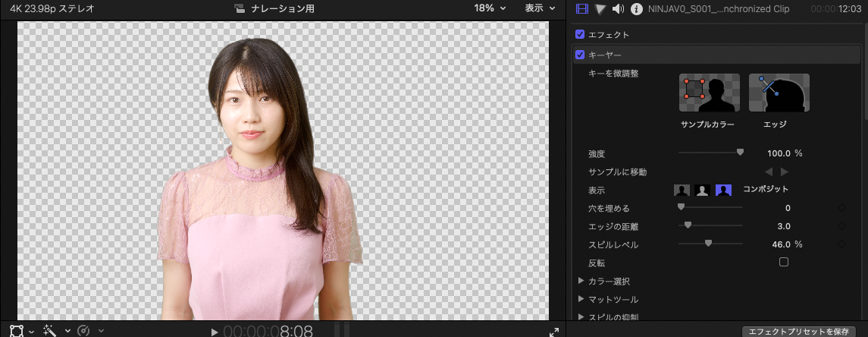Jump to previous sample arrow
Screen dimensions: 868x337
(x=769, y=172)
